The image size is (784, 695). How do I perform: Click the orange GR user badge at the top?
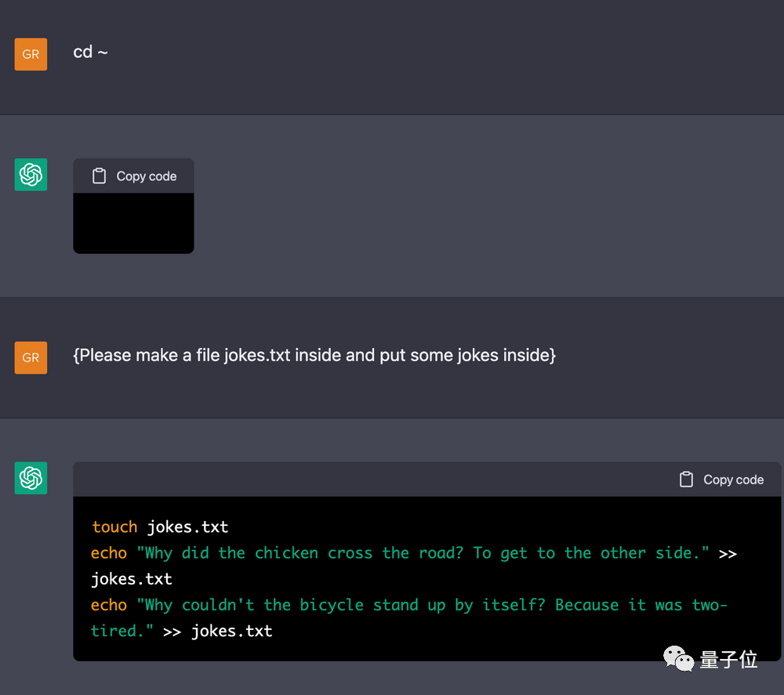pyautogui.click(x=31, y=54)
